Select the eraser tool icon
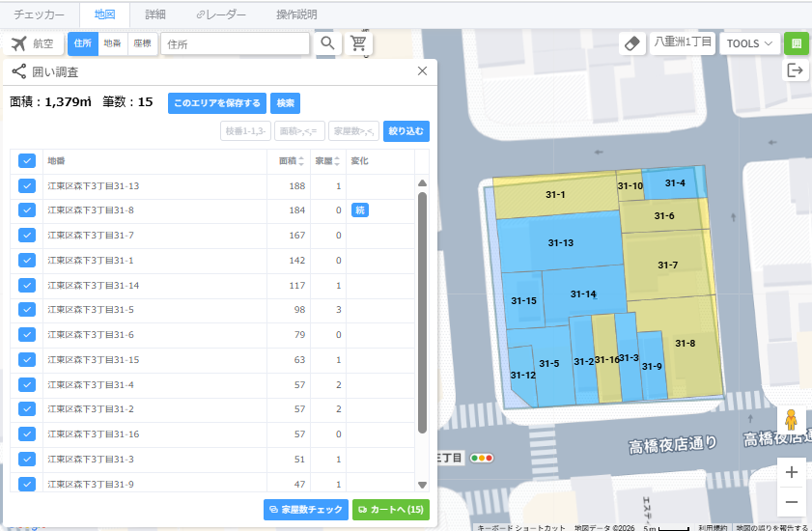 pos(632,43)
